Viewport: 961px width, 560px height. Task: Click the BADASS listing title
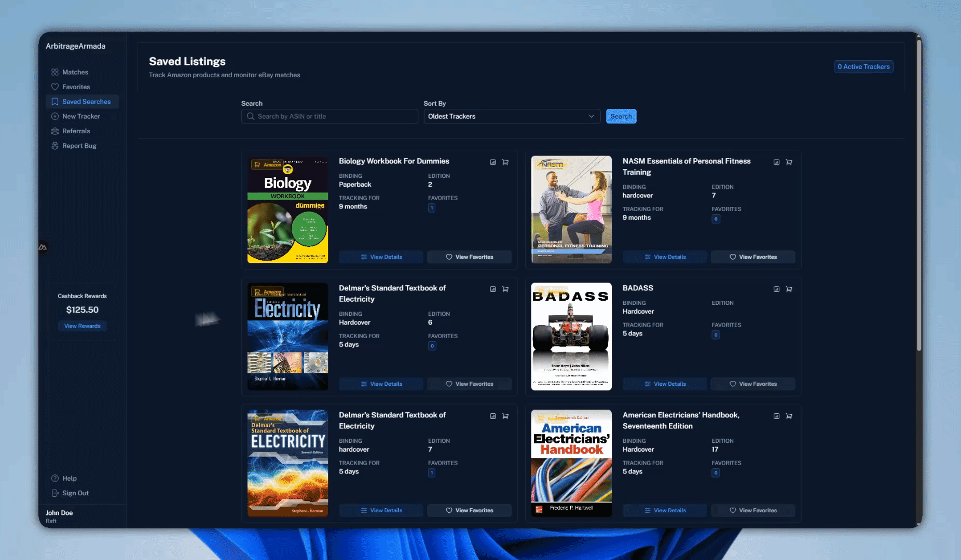[638, 288]
